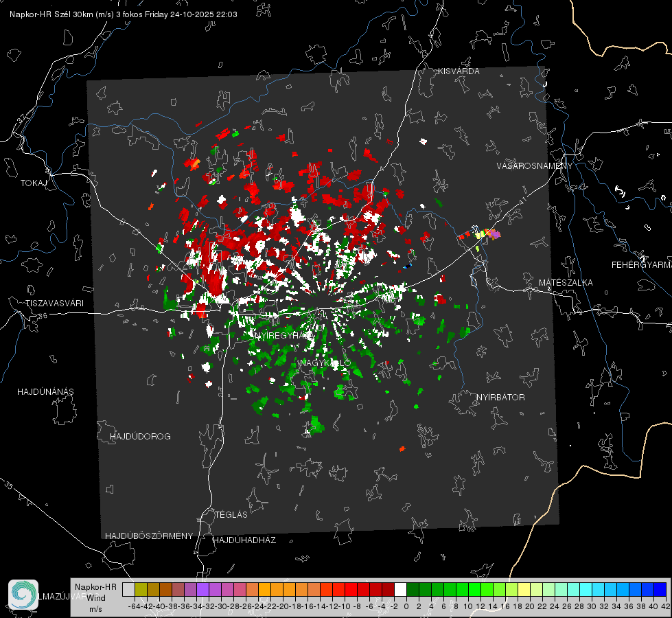The image size is (672, 618).
Task: Click the NYÍRBÁTOR town label
Action: point(500,398)
